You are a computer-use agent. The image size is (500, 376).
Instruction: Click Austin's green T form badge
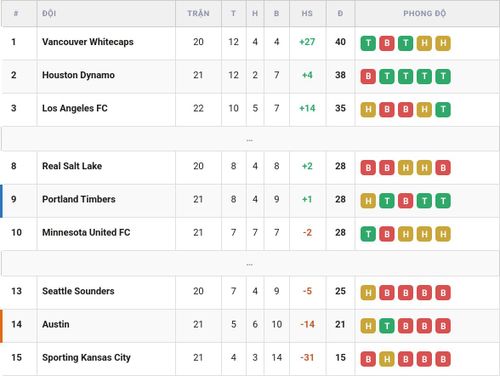point(387,326)
